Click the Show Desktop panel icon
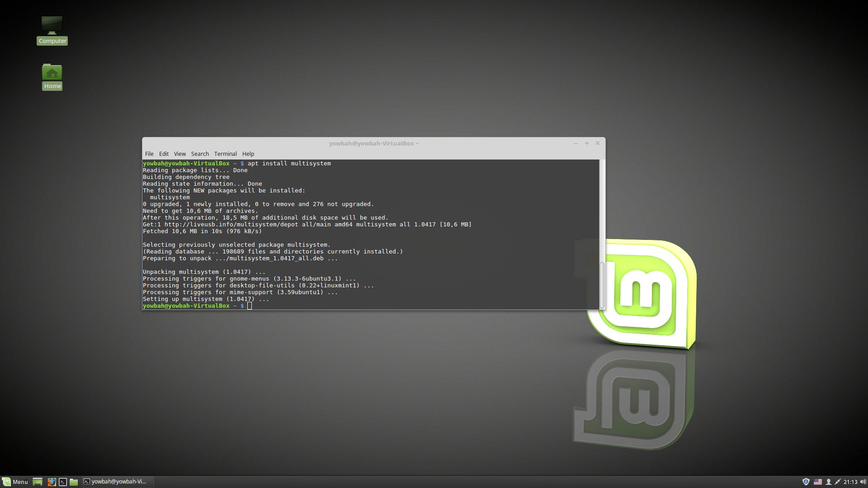868x488 pixels. point(38,482)
